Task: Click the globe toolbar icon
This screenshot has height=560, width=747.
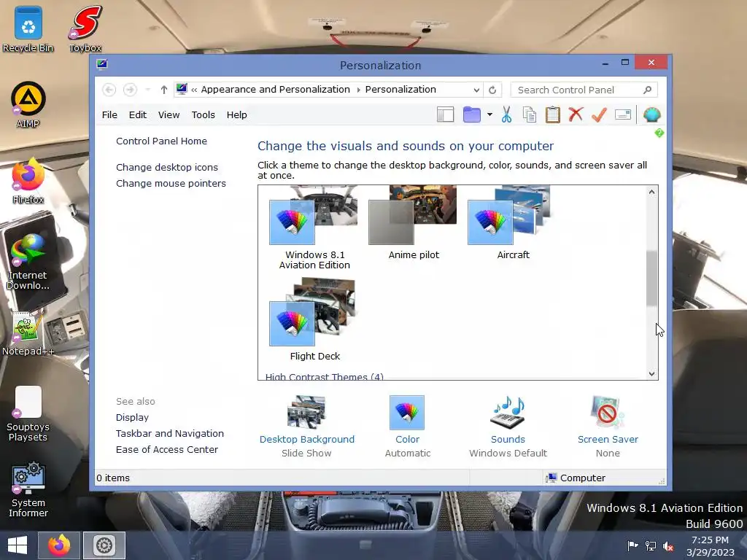Action: point(651,114)
